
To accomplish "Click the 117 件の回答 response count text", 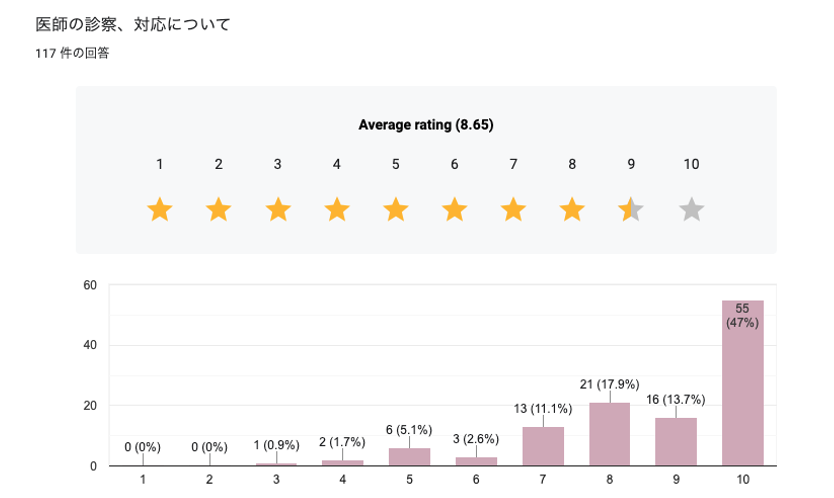I will coord(72,53).
